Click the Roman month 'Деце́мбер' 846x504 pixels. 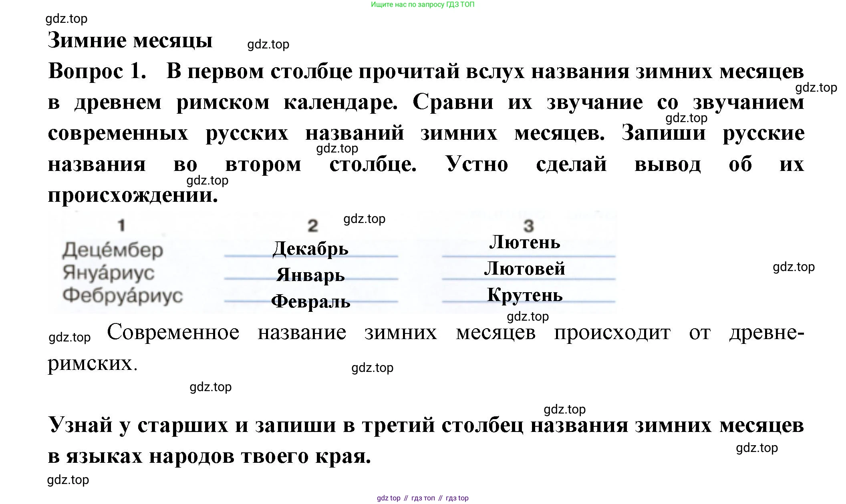113,250
